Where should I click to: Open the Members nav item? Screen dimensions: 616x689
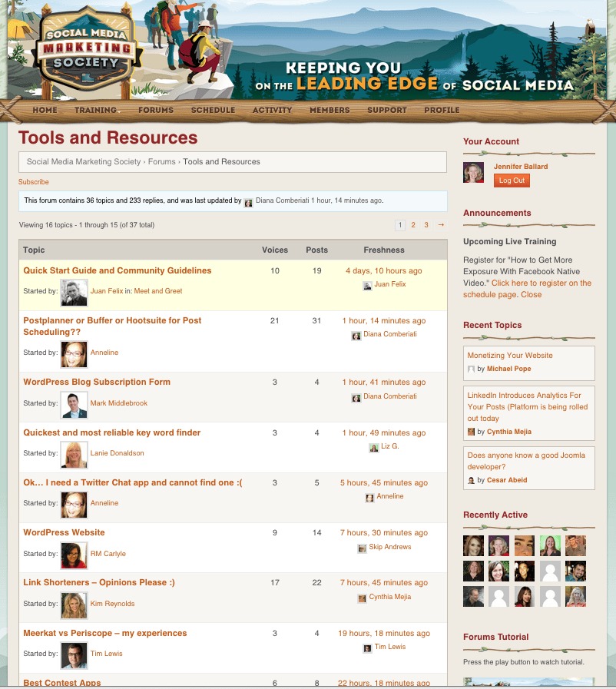click(x=330, y=111)
